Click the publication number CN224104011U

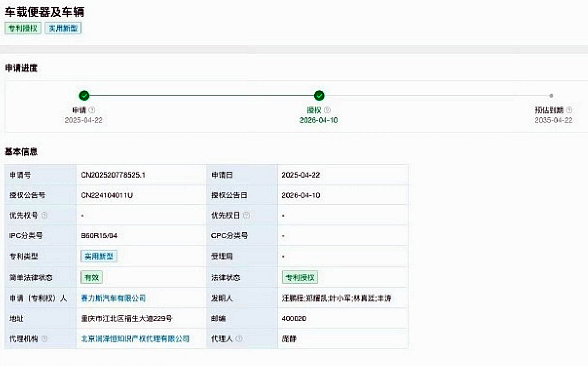tap(107, 195)
